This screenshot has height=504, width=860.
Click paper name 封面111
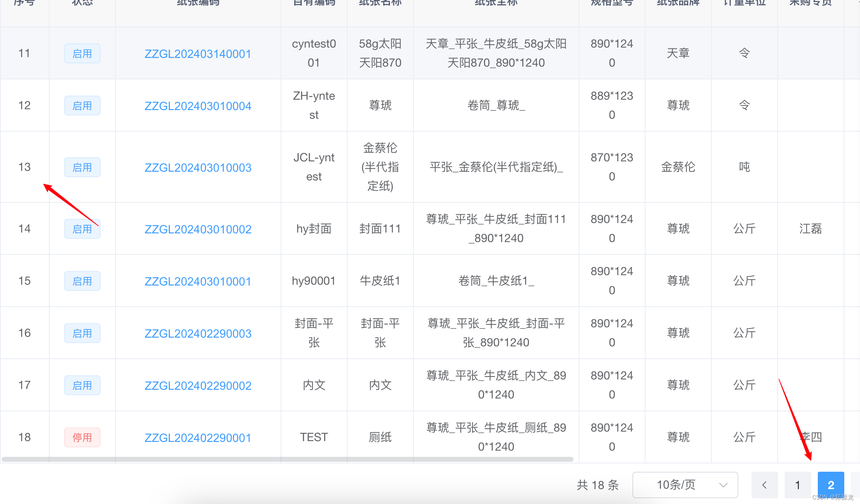(380, 229)
